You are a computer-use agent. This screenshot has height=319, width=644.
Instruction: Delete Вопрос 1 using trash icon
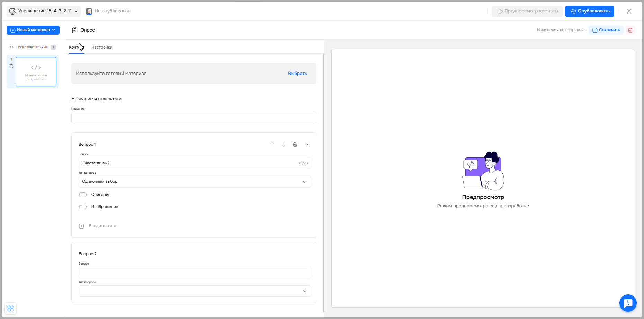coord(295,144)
